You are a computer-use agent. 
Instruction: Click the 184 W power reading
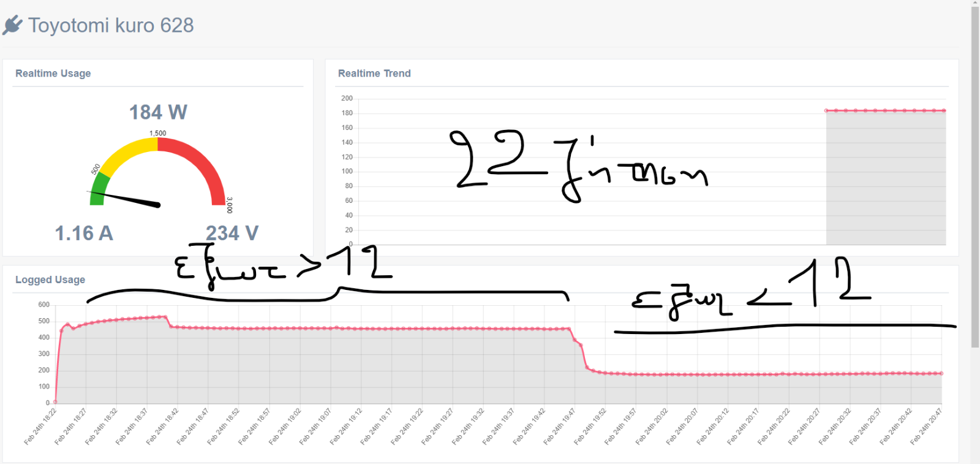158,112
